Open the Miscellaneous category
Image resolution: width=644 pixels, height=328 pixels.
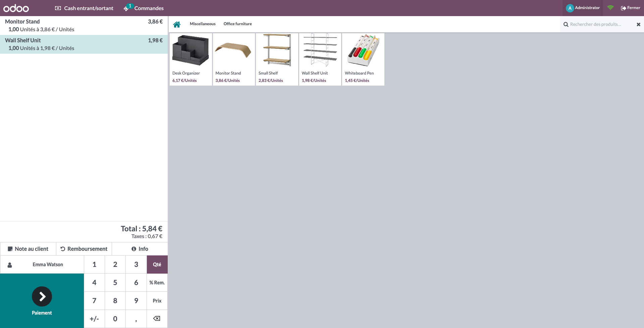203,24
